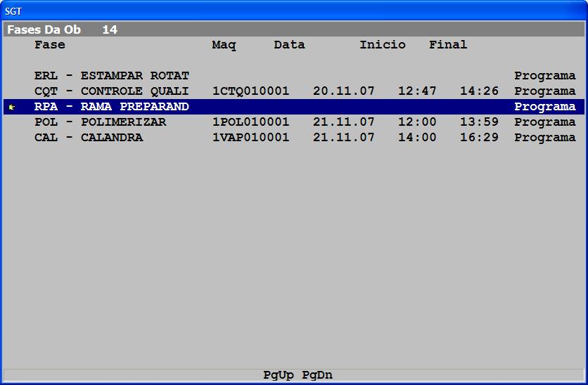Click the Inicio column header

pyautogui.click(x=383, y=45)
